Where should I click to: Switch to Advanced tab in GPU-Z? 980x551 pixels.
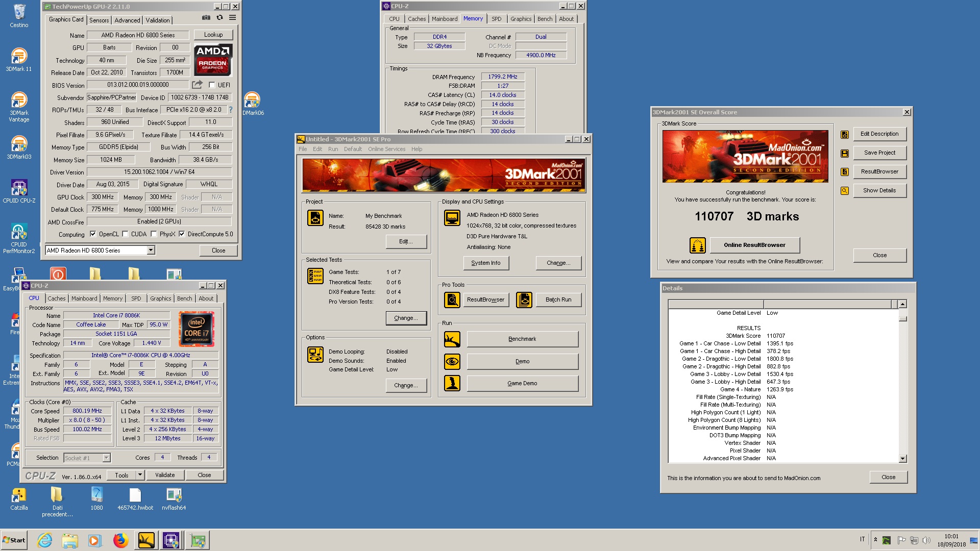127,20
